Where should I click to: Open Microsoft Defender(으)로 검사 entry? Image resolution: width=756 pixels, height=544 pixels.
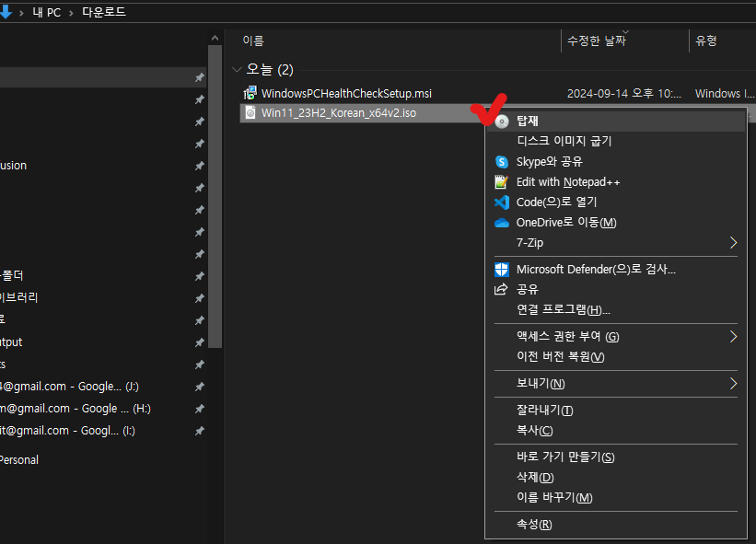click(x=616, y=270)
